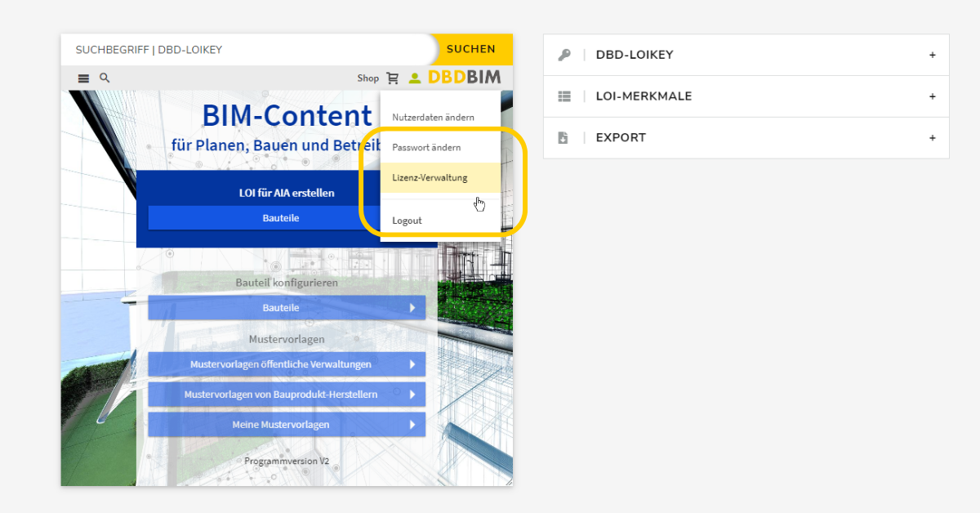Click the DBDBIM logo
Viewport: 980px width, 513px height.
(465, 78)
